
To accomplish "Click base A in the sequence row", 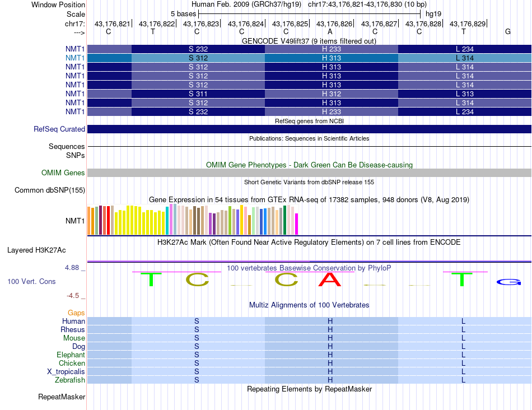I will click(x=330, y=31).
